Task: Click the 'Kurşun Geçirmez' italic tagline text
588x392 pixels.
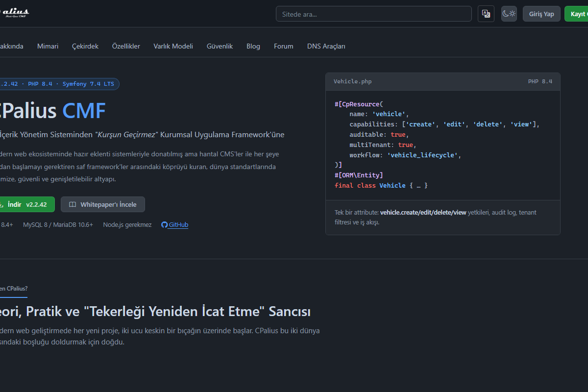Action: (x=126, y=134)
